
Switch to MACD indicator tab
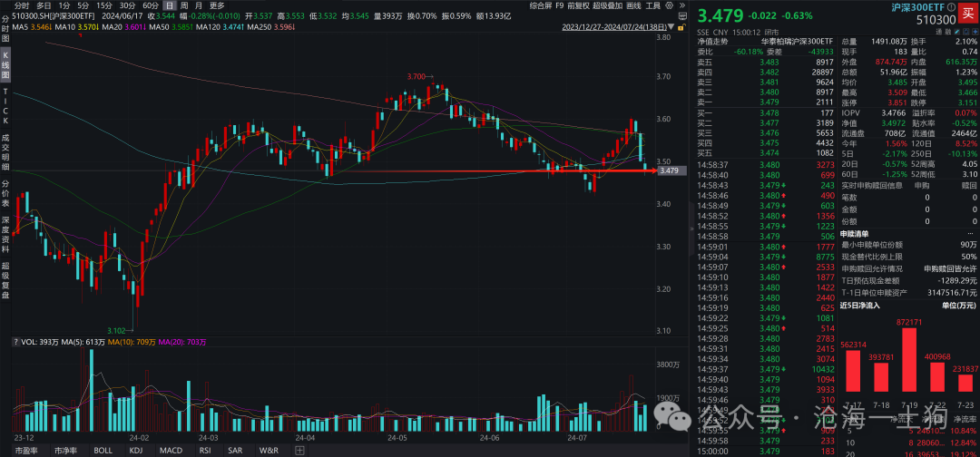(171, 450)
